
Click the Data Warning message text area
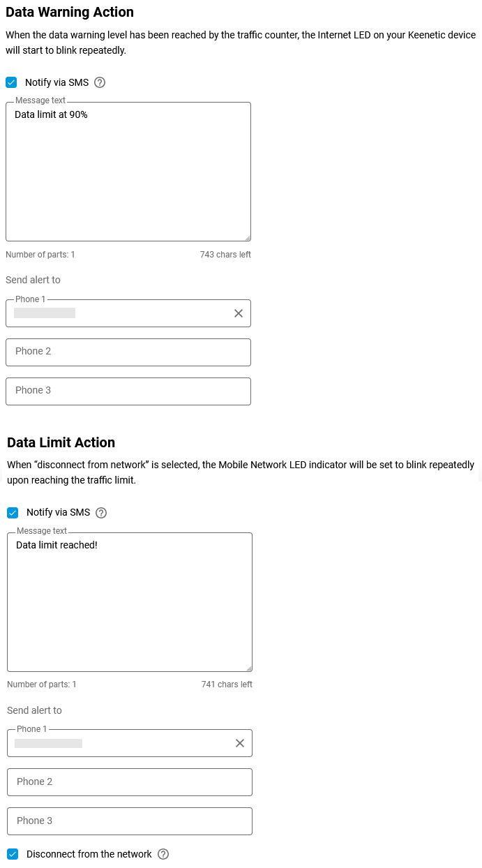128,172
